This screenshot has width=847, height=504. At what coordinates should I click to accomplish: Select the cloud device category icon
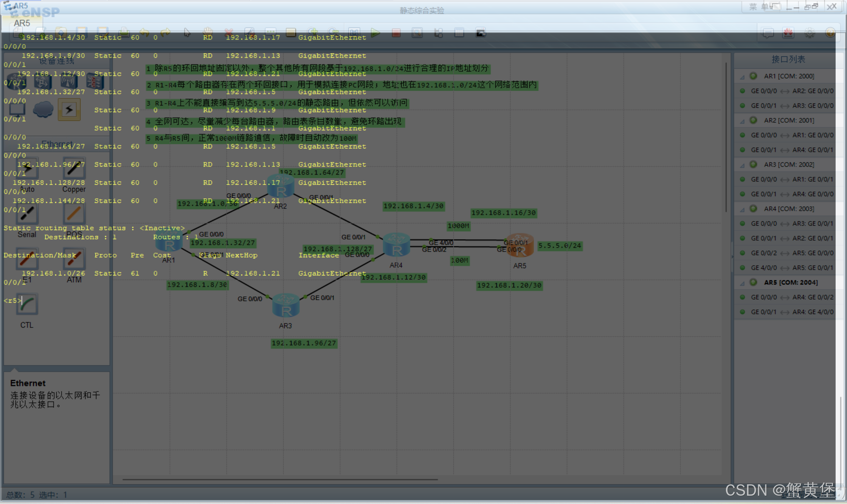click(x=43, y=110)
